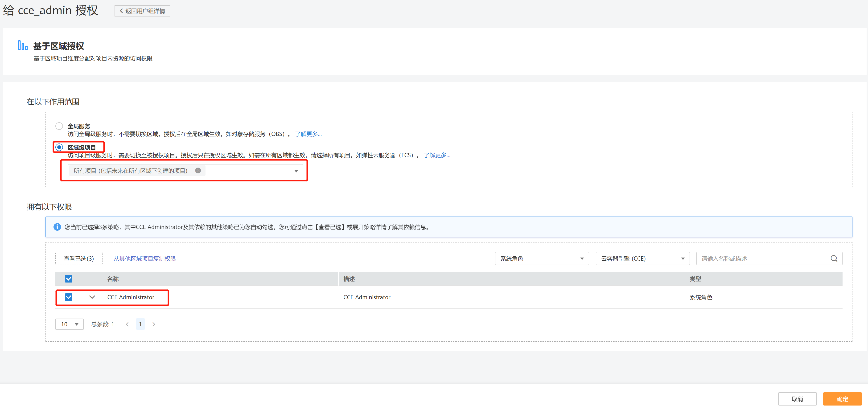Click the search magnifier icon
The height and width of the screenshot is (410, 868).
(x=834, y=258)
